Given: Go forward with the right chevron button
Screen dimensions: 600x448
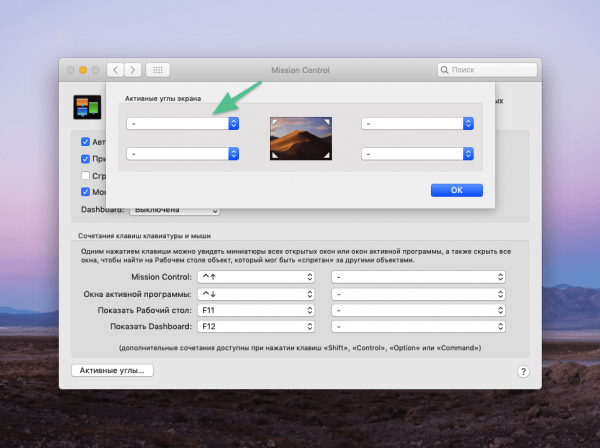Looking at the screenshot, I should click(x=133, y=70).
